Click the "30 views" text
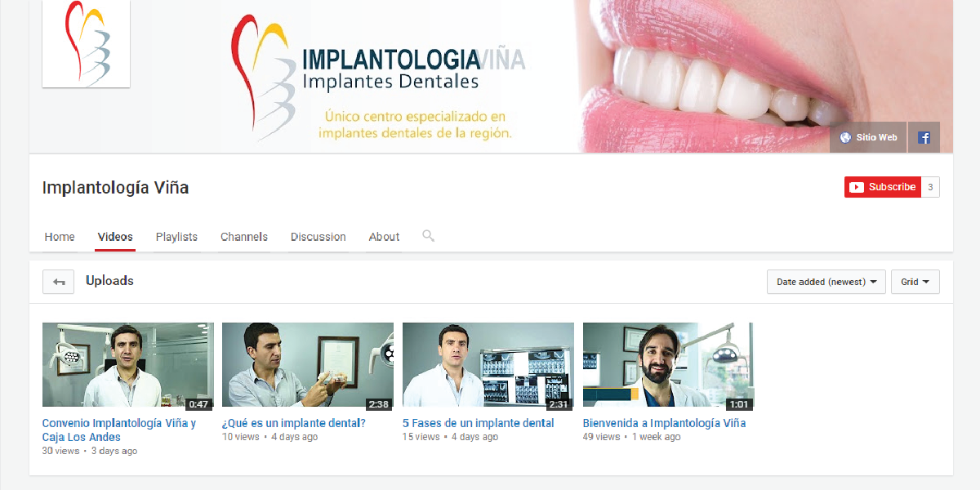The height and width of the screenshot is (490, 980). [x=61, y=451]
